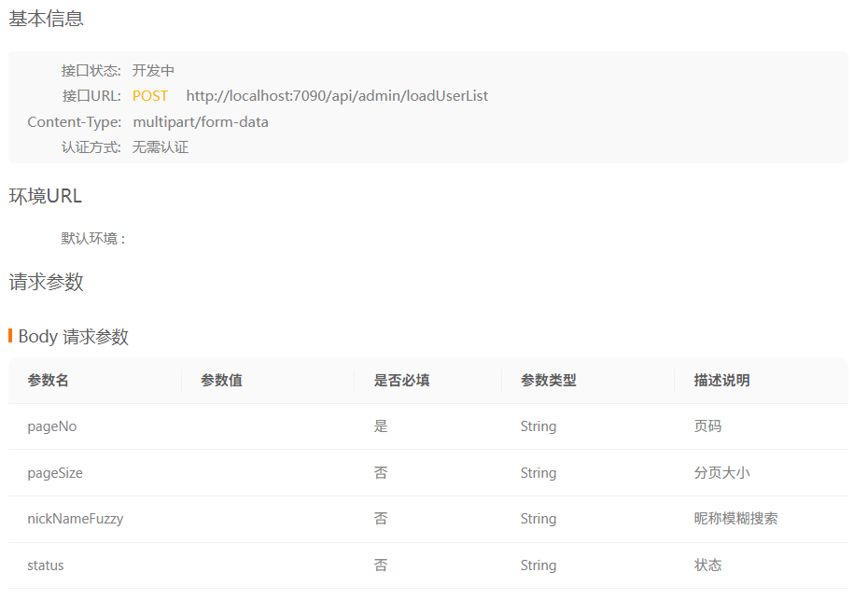Click the 否 value in pageSize row
The width and height of the screenshot is (868, 600).
381,473
